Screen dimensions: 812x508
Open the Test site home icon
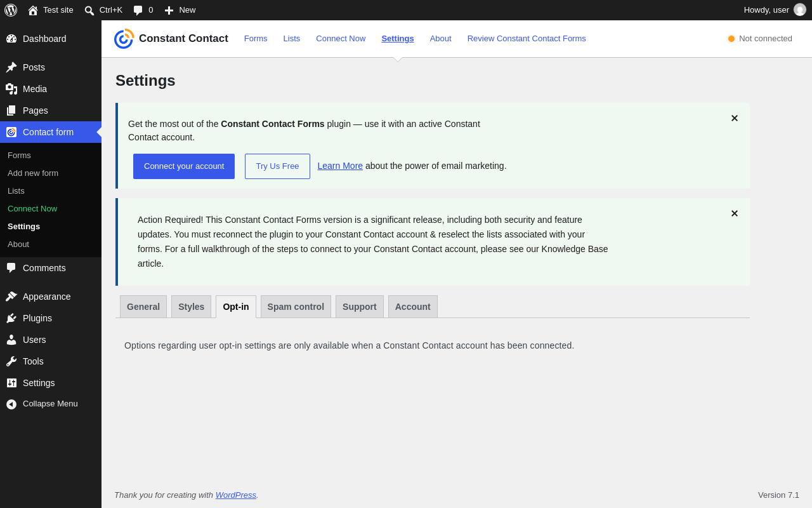coord(33,10)
